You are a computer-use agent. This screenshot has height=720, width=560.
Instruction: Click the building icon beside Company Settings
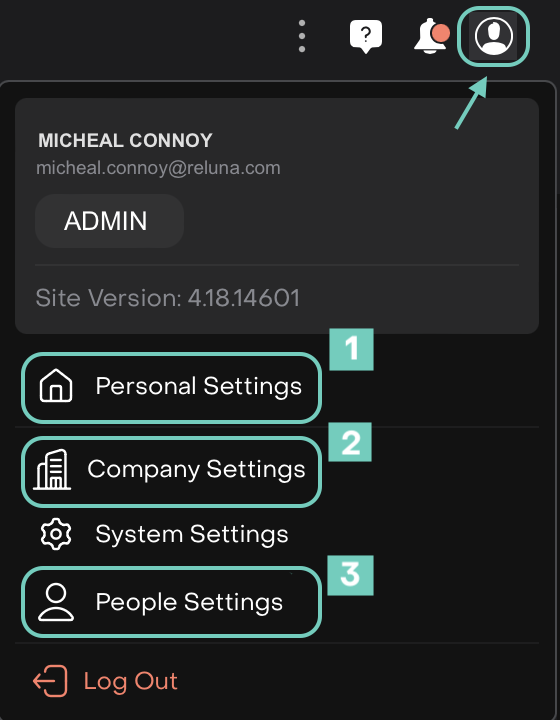52,469
